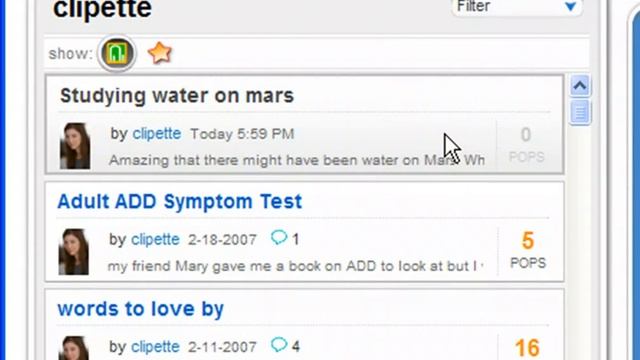The image size is (640, 360).
Task: Open the Adult ADD Symptom Test clip
Action: pyautogui.click(x=180, y=201)
